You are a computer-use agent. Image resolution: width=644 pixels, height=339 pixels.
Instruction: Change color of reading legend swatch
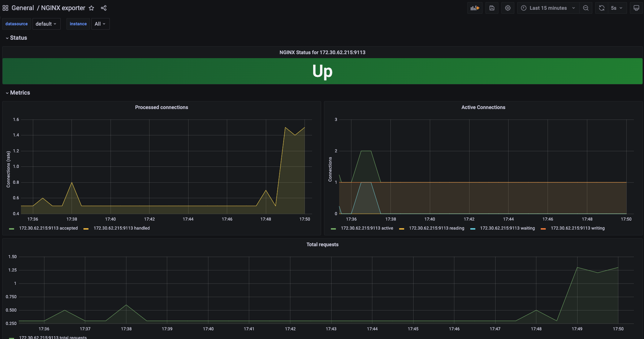tap(402, 229)
